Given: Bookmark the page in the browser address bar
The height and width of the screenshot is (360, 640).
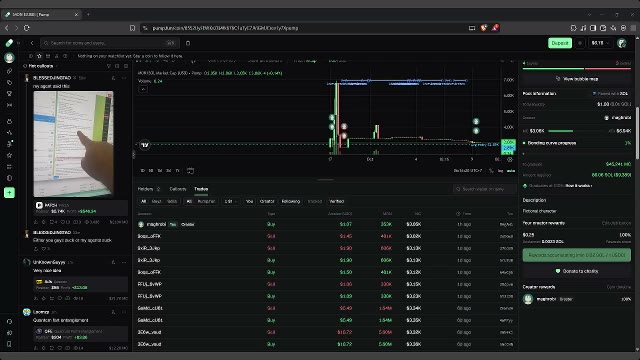Looking at the screenshot, I should point(132,28).
